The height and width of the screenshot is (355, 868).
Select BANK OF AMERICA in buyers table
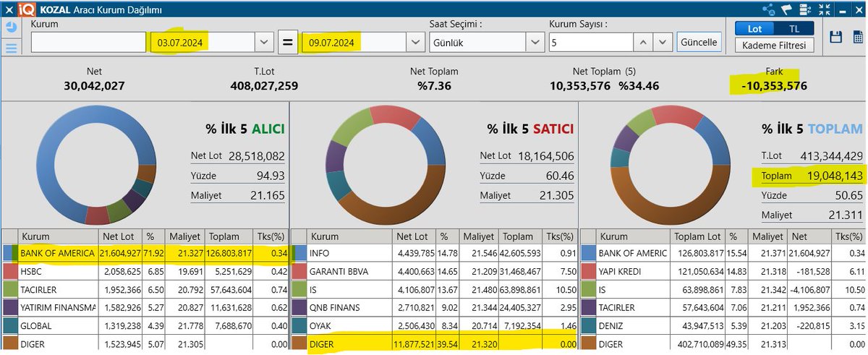(145, 253)
